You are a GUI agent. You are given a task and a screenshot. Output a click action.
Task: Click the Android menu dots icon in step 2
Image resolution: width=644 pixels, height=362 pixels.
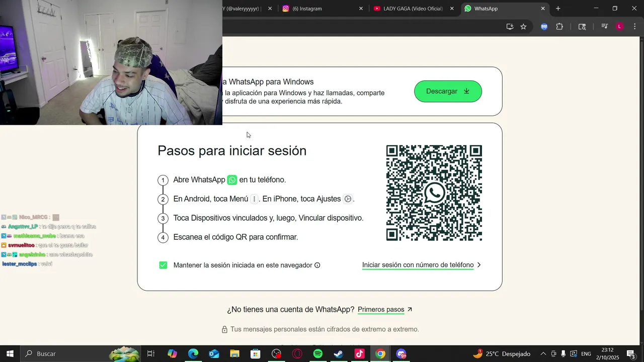254,199
